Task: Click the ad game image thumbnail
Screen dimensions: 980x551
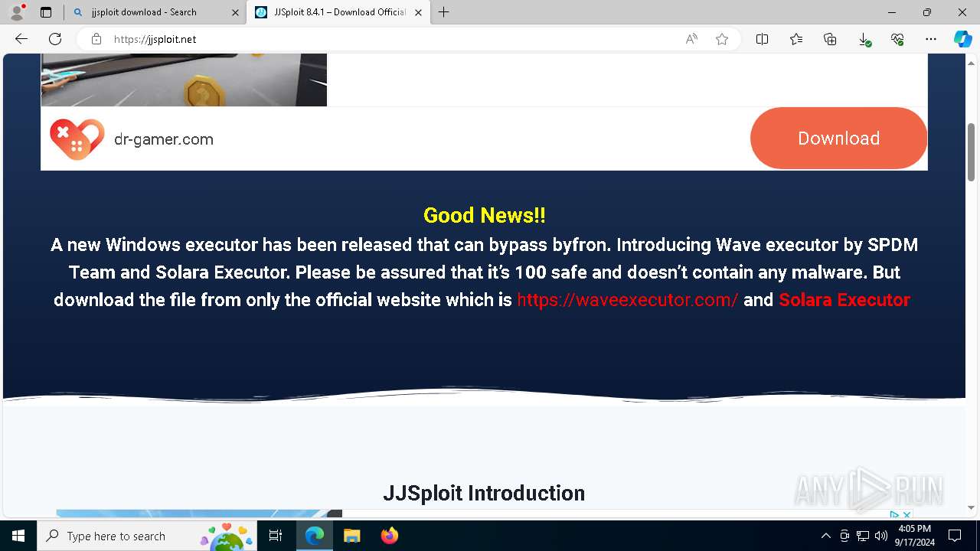Action: pyautogui.click(x=184, y=80)
